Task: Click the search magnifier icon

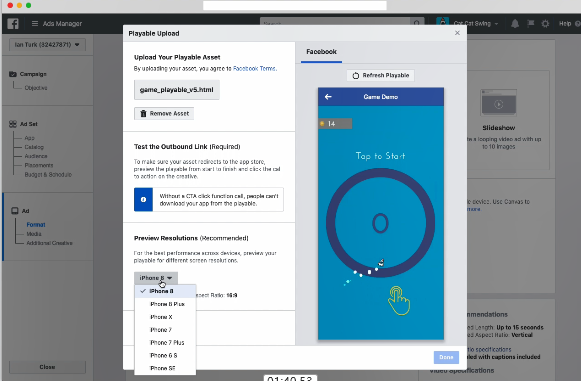Action: coord(417,23)
